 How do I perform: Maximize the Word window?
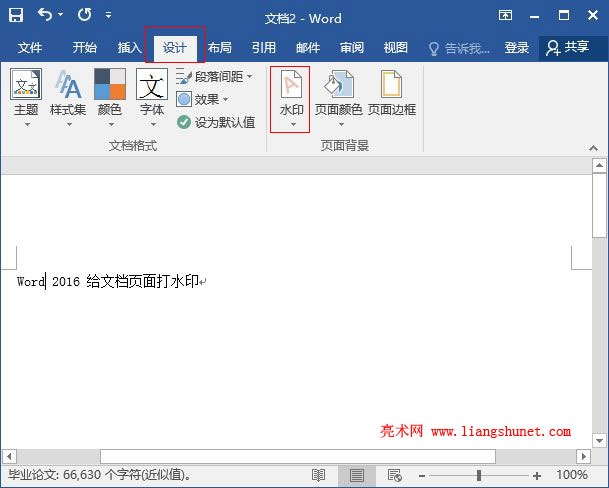(564, 15)
